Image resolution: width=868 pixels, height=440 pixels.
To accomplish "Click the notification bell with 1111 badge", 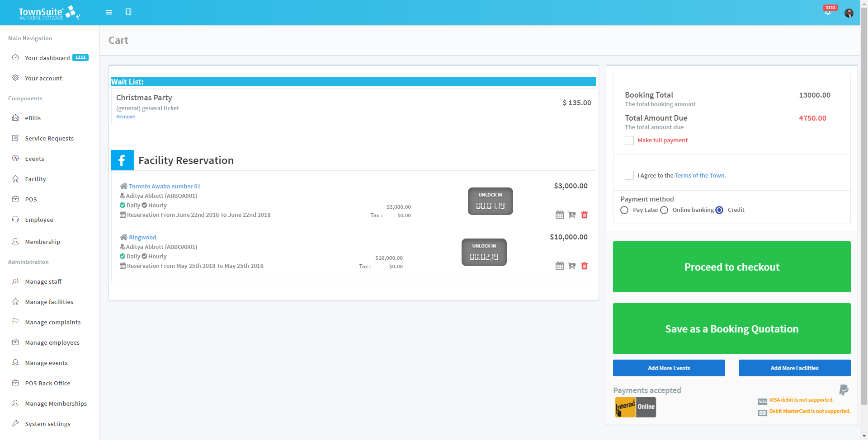I will [x=828, y=12].
